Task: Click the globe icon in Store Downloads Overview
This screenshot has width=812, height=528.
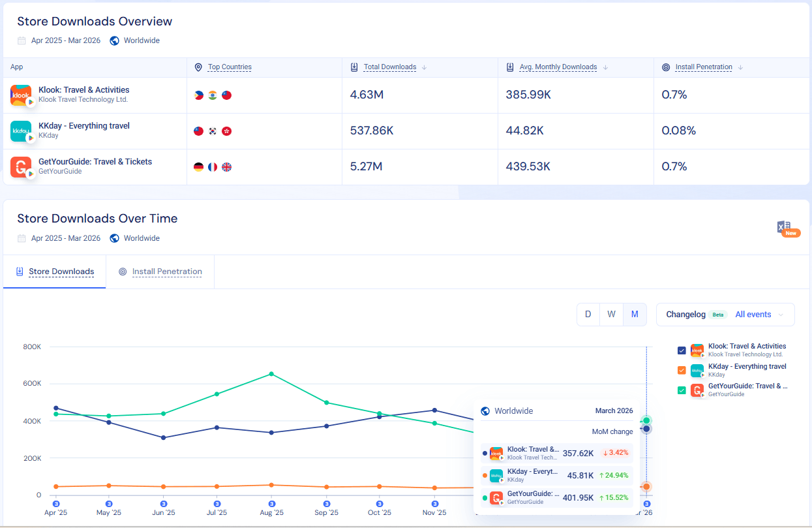Action: [x=114, y=40]
